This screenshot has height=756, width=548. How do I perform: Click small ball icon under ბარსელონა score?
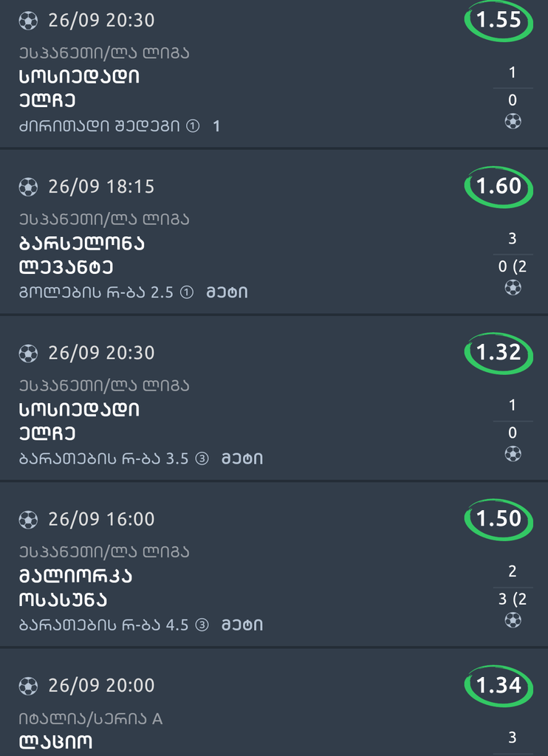point(513,287)
